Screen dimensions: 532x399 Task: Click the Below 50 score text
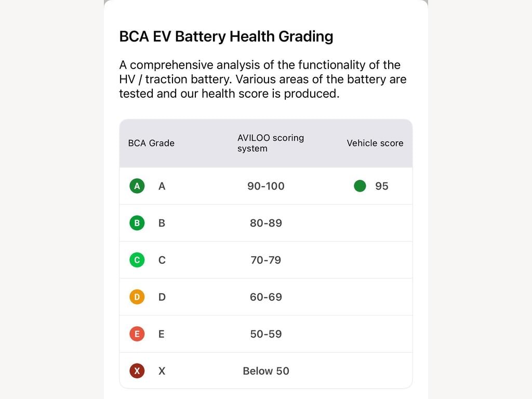(266, 371)
